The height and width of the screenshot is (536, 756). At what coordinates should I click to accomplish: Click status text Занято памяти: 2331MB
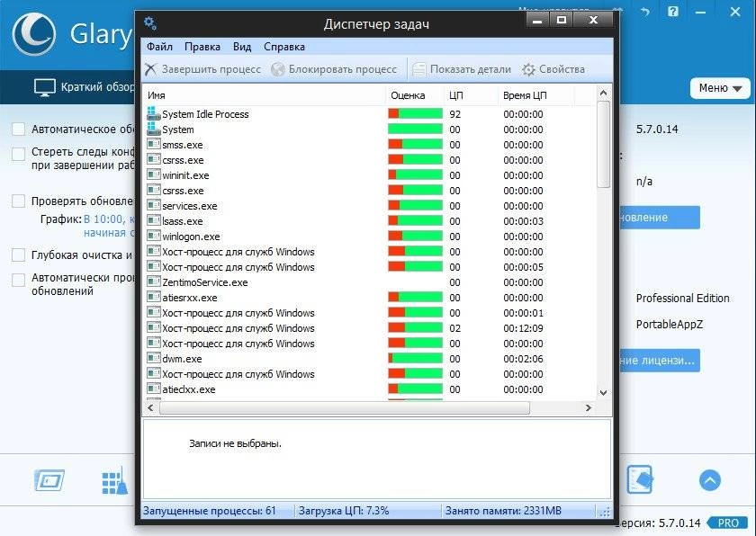tap(503, 511)
